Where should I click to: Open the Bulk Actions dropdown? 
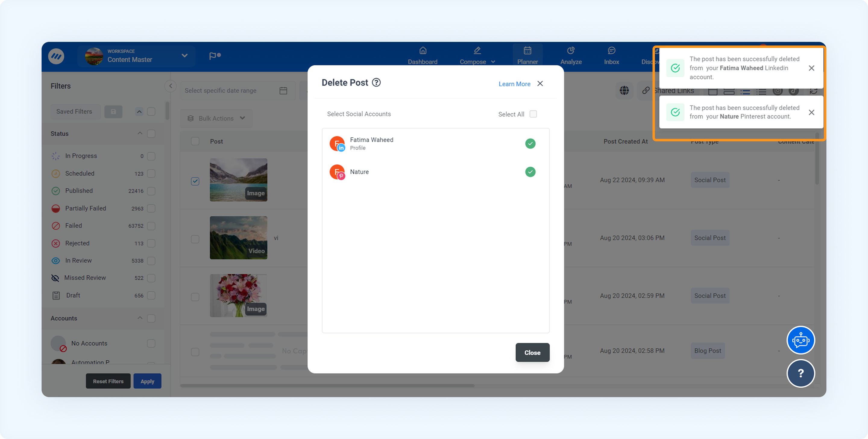[x=216, y=118]
